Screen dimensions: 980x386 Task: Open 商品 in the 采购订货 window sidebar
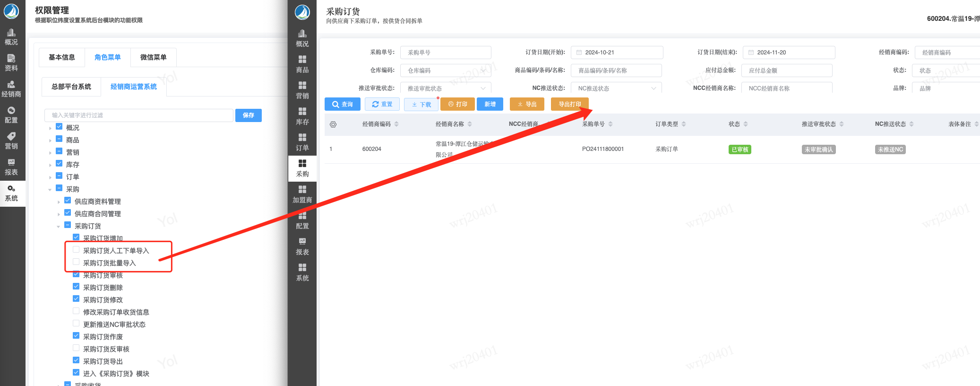302,65
